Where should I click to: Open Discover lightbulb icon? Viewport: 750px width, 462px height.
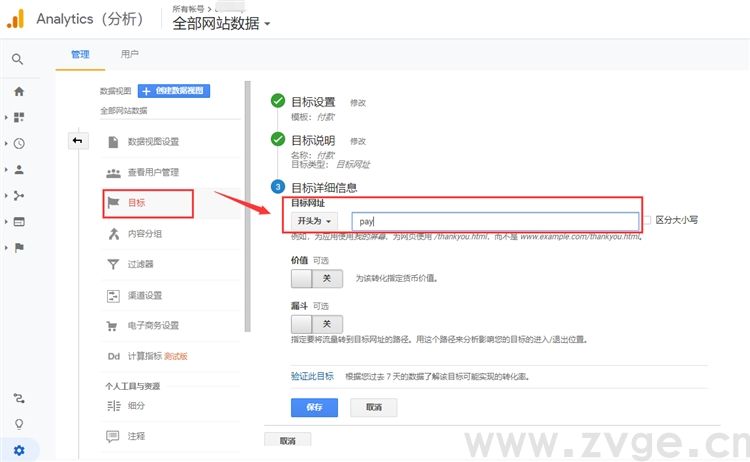19,424
